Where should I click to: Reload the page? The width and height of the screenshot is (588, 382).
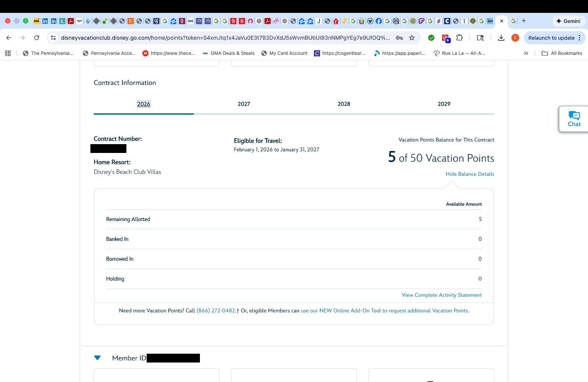click(x=36, y=38)
